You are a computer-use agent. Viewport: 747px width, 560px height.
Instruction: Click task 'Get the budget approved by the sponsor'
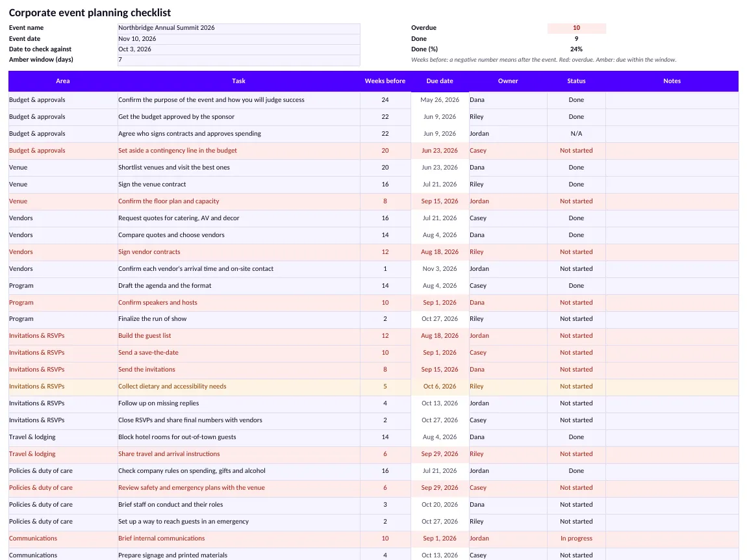(x=238, y=117)
